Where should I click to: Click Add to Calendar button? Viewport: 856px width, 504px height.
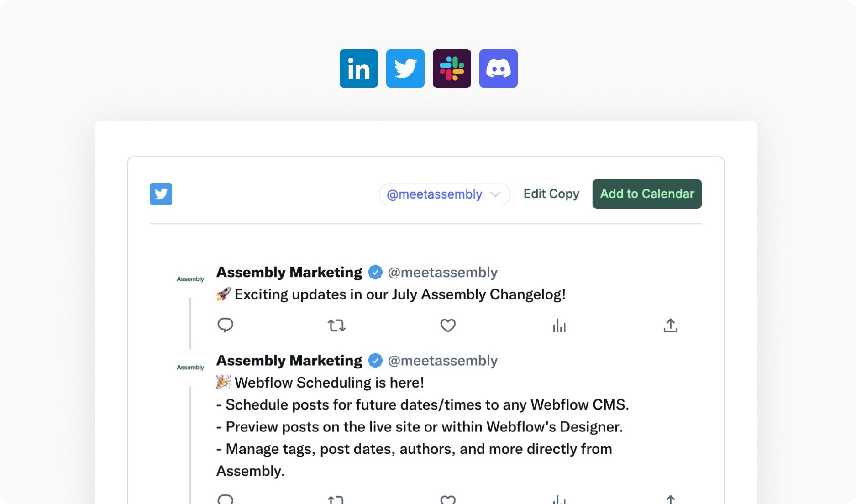(x=647, y=194)
